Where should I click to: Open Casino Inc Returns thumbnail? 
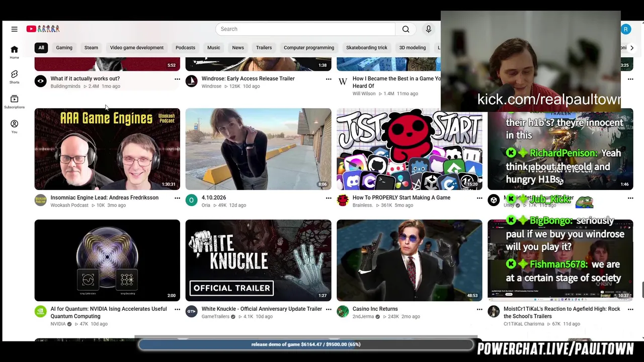[x=410, y=260]
